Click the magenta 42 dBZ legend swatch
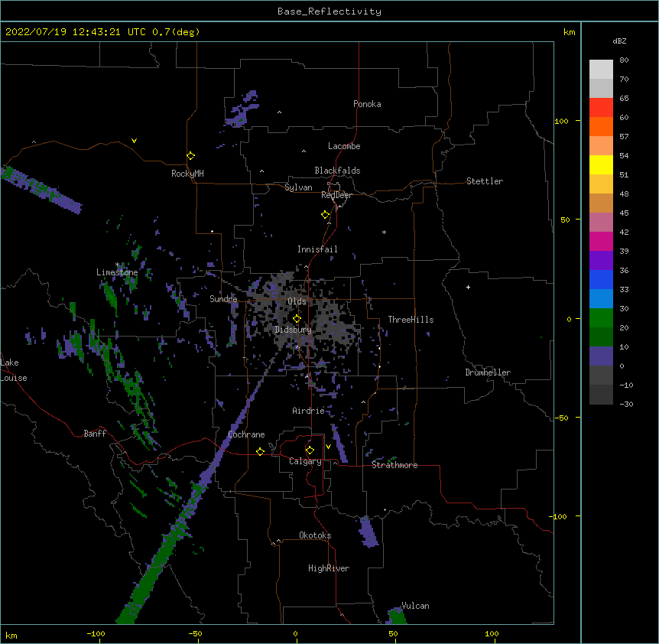The width and height of the screenshot is (659, 644). click(x=601, y=241)
